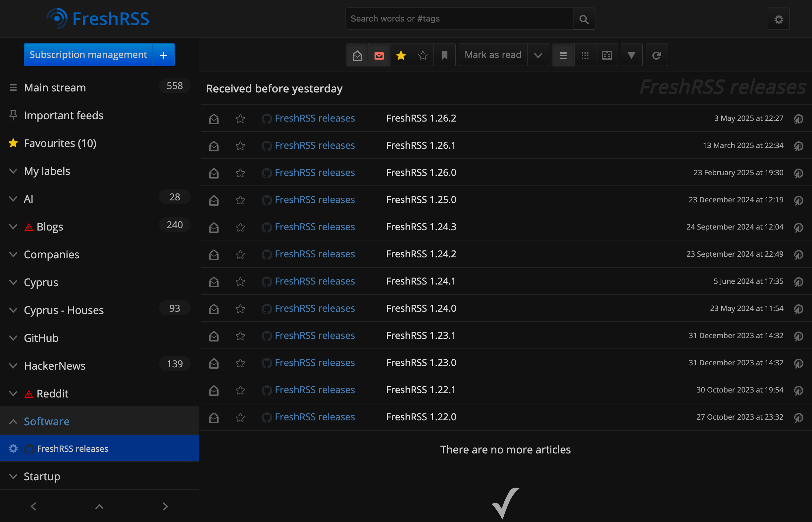Open bookmark search queries icon

click(x=445, y=55)
